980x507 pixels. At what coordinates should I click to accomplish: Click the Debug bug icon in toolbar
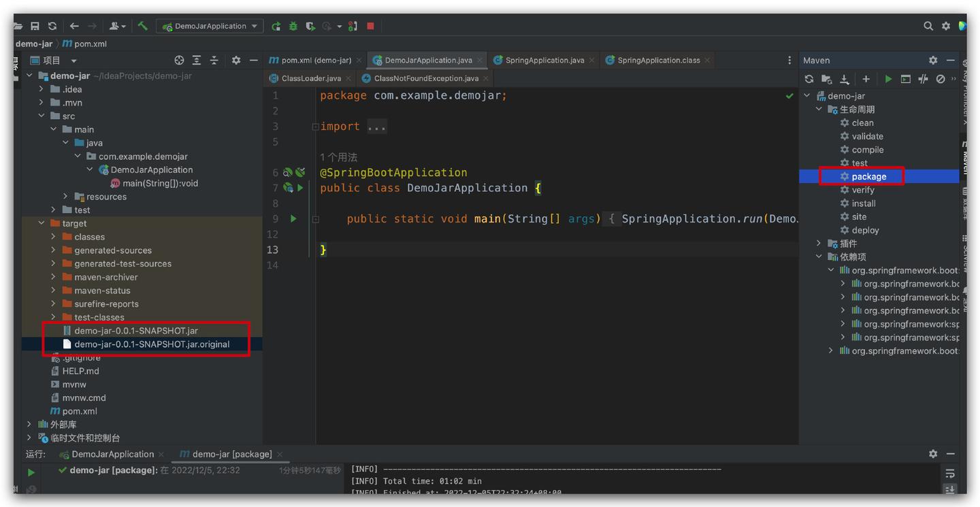(293, 26)
